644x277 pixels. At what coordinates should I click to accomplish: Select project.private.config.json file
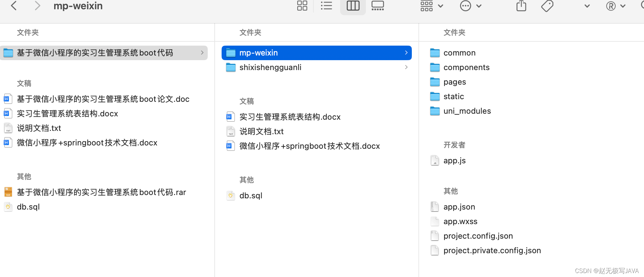(x=492, y=251)
